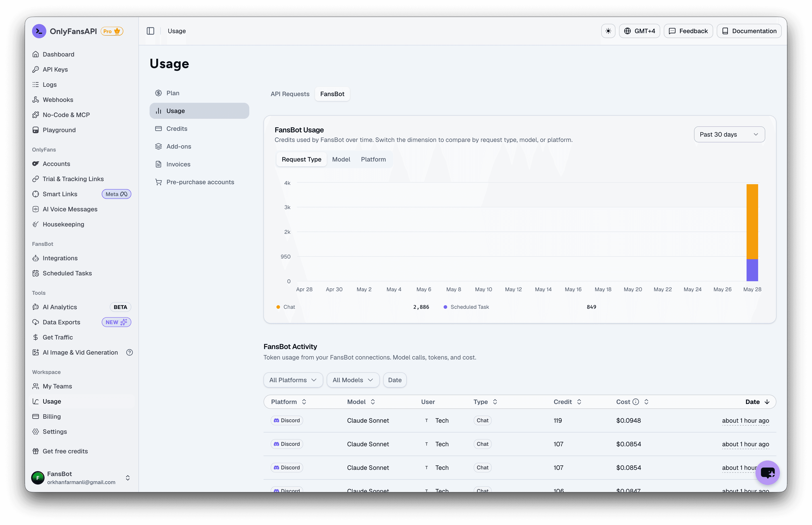Click the AI Analytics icon
812x525 pixels.
tap(35, 307)
